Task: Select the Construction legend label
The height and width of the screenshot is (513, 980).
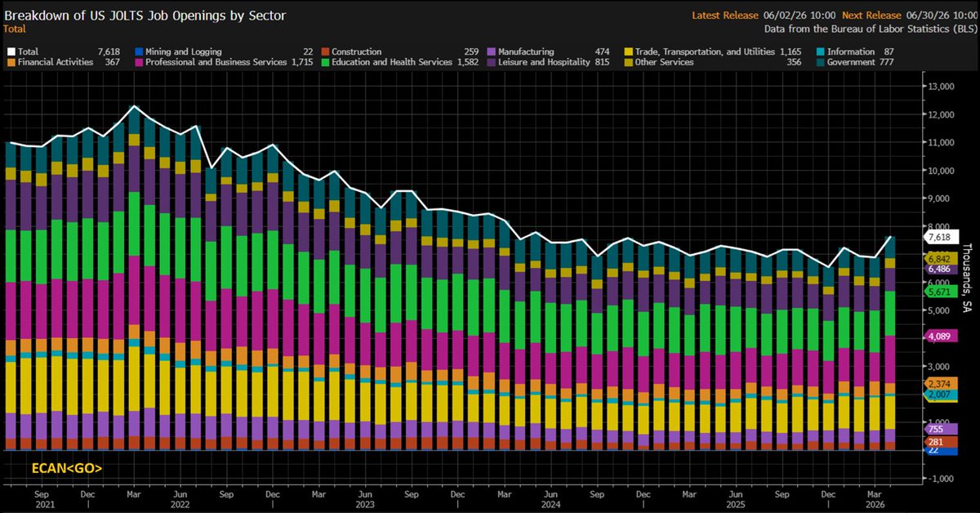Action: [x=358, y=51]
